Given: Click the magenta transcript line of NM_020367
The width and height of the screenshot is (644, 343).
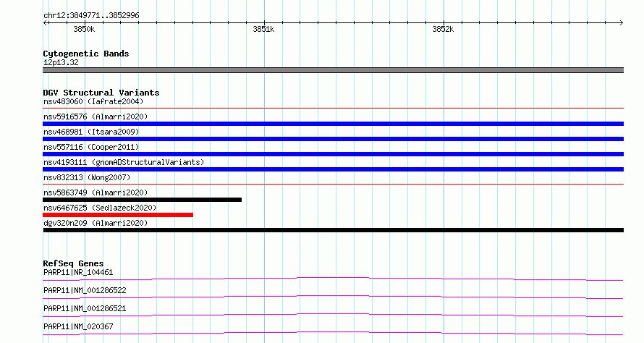Looking at the screenshot, I should pyautogui.click(x=333, y=333).
